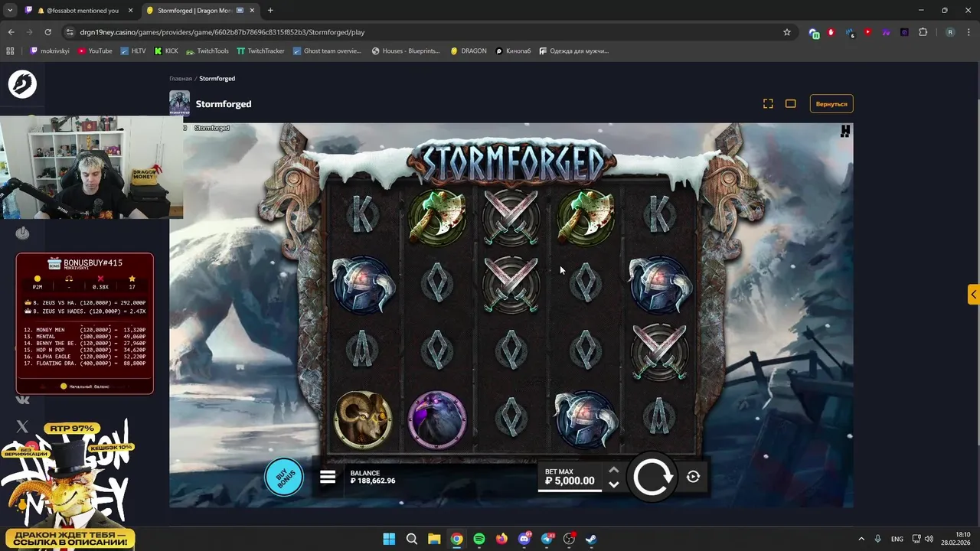Open the volume control in tray
This screenshot has width=980, height=551.
[x=929, y=539]
